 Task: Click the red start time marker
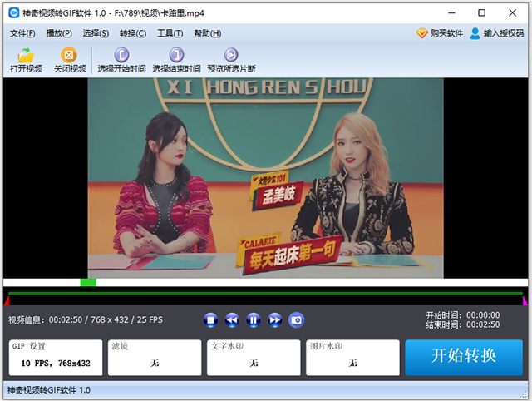pyautogui.click(x=7, y=300)
